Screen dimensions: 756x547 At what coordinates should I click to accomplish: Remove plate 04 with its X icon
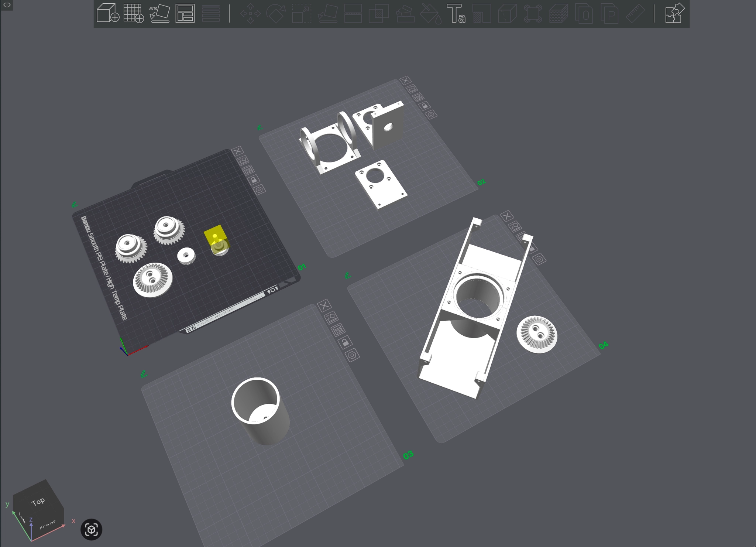click(x=506, y=216)
